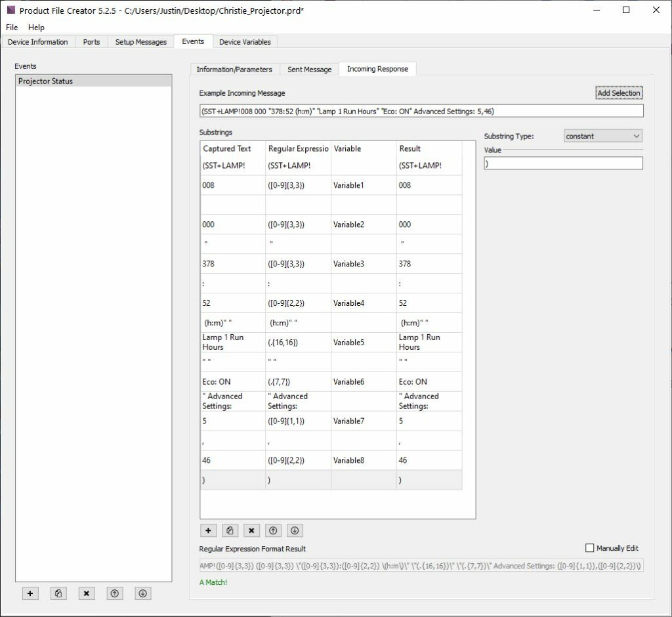The height and width of the screenshot is (617, 672).
Task: Switch to the Setup Messages tab
Action: (x=141, y=42)
